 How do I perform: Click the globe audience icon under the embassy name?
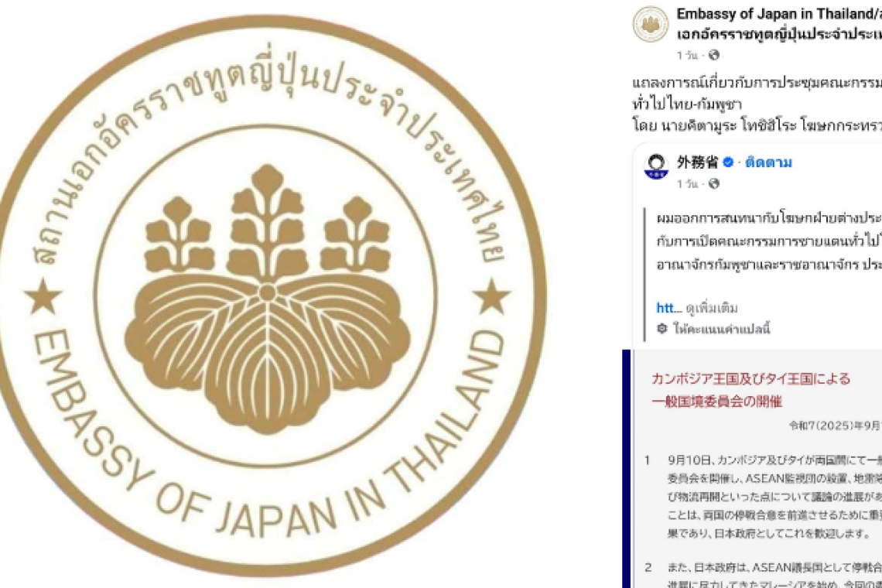click(714, 55)
